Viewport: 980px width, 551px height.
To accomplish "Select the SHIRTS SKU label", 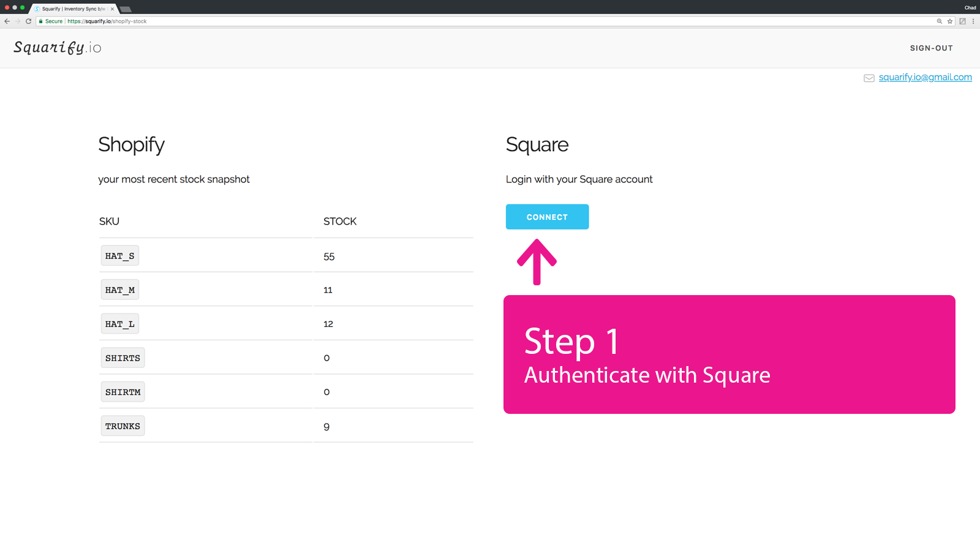I will click(x=123, y=358).
